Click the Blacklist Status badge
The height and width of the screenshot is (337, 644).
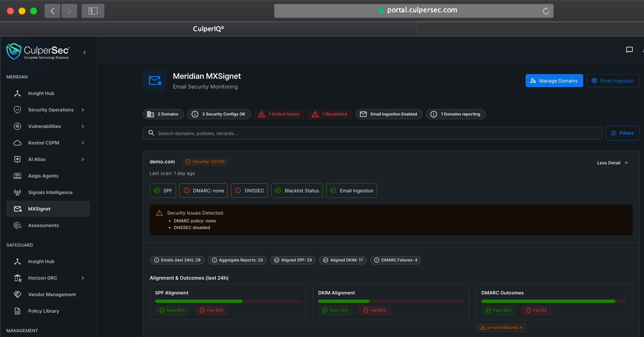(297, 191)
